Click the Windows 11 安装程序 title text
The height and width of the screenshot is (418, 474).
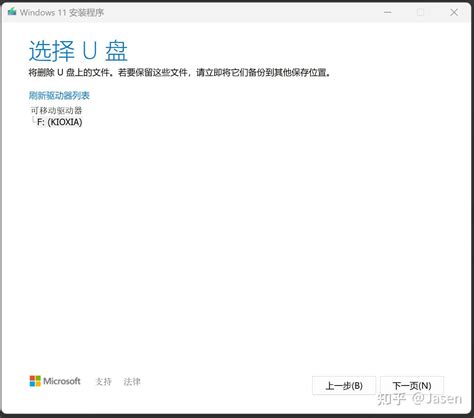(x=62, y=13)
